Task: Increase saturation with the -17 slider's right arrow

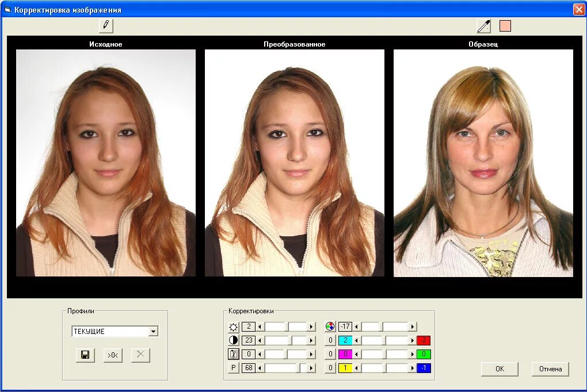Action: tap(413, 326)
